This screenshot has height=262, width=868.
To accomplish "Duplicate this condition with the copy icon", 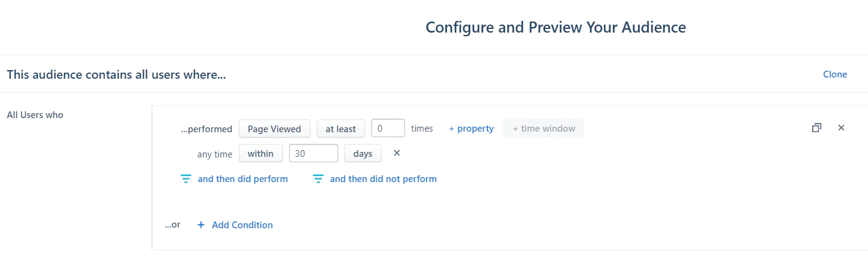I will [x=816, y=128].
